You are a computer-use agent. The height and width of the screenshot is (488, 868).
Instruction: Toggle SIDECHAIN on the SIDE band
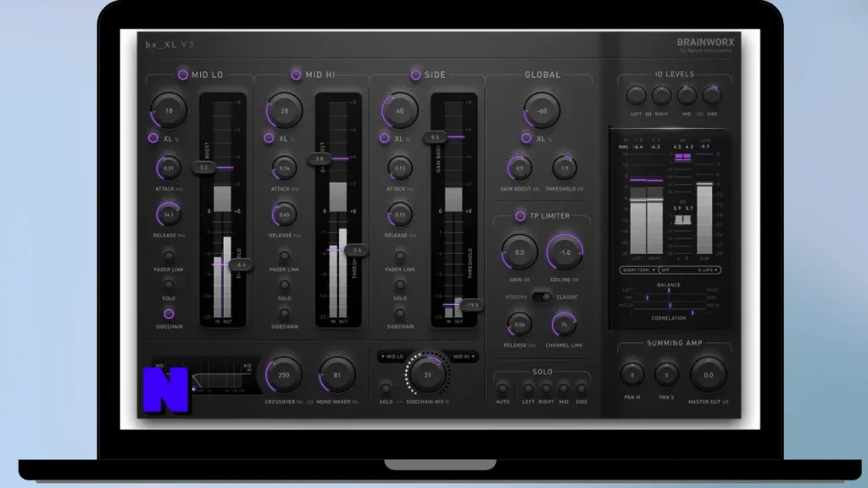[x=400, y=313]
